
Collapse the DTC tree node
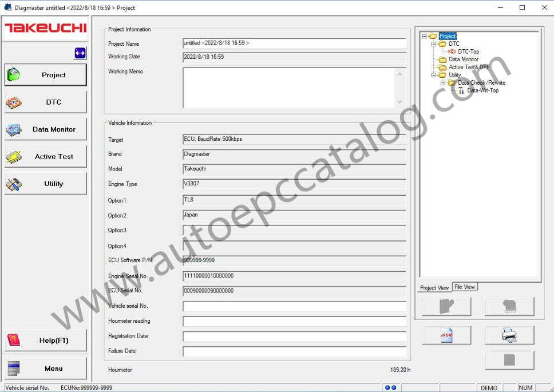coord(434,44)
